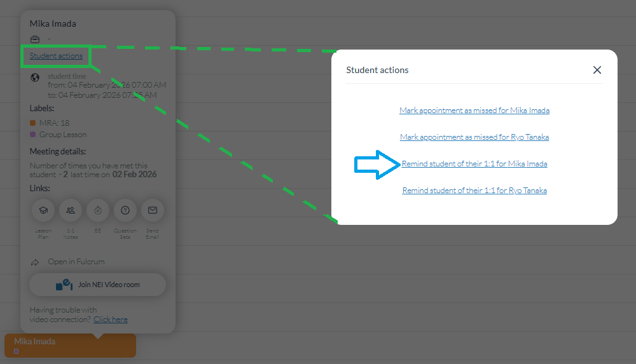Click the briefcase icon under Mika Imada
Image resolution: width=636 pixels, height=364 pixels.
point(35,39)
